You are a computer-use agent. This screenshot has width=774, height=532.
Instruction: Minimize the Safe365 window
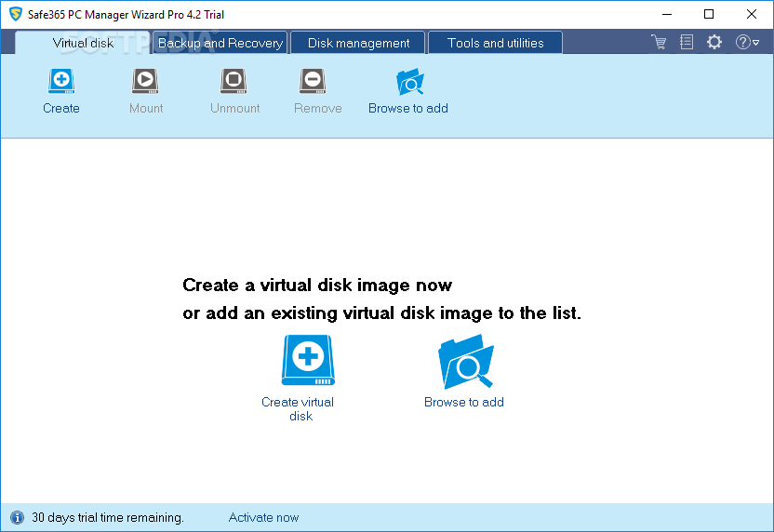(x=667, y=14)
